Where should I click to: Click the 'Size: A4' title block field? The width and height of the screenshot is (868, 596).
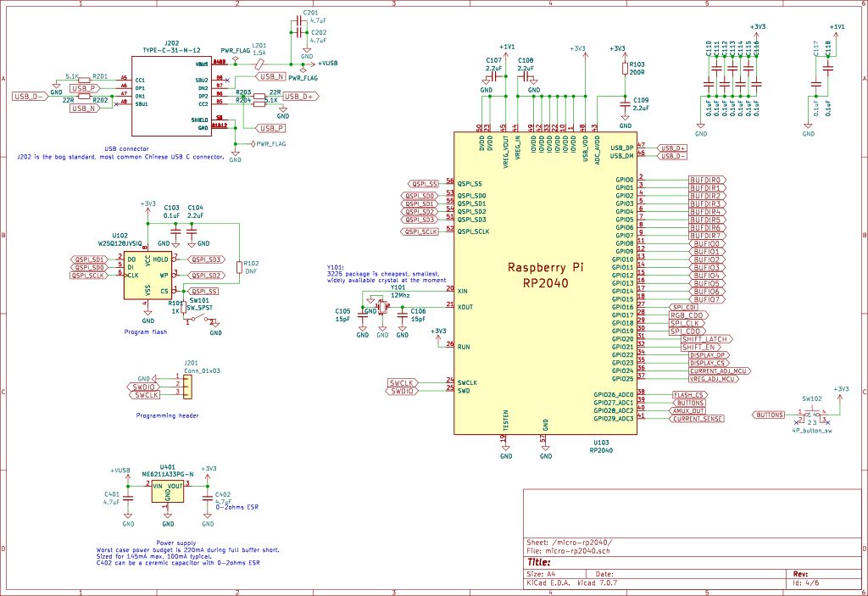pos(541,575)
